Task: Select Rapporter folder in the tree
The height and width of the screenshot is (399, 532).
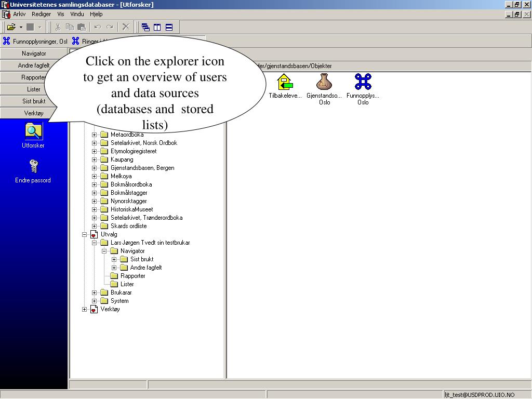Action: 132,276
